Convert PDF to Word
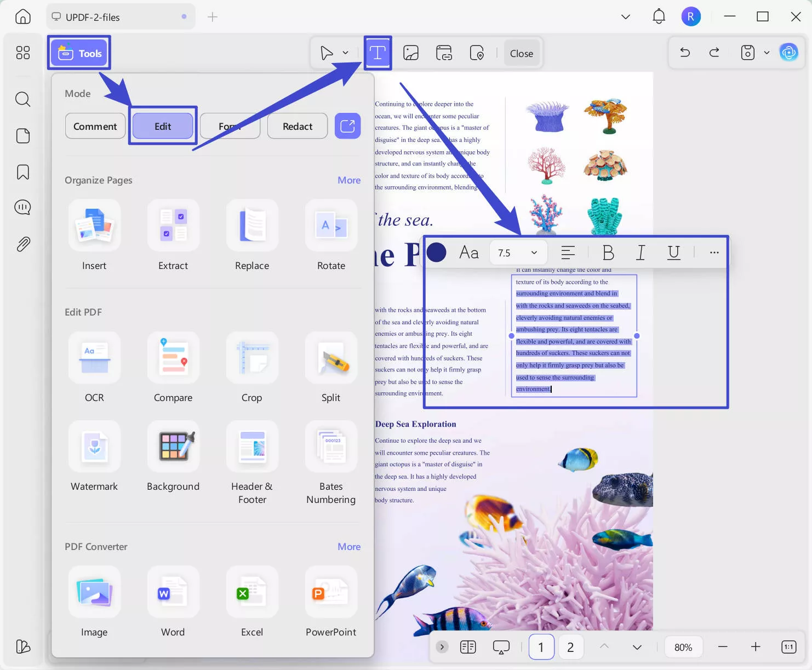The width and height of the screenshot is (812, 670). (x=173, y=602)
